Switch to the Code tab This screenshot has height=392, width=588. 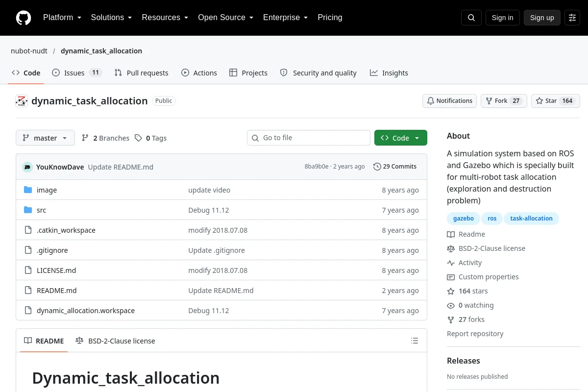pyautogui.click(x=26, y=73)
